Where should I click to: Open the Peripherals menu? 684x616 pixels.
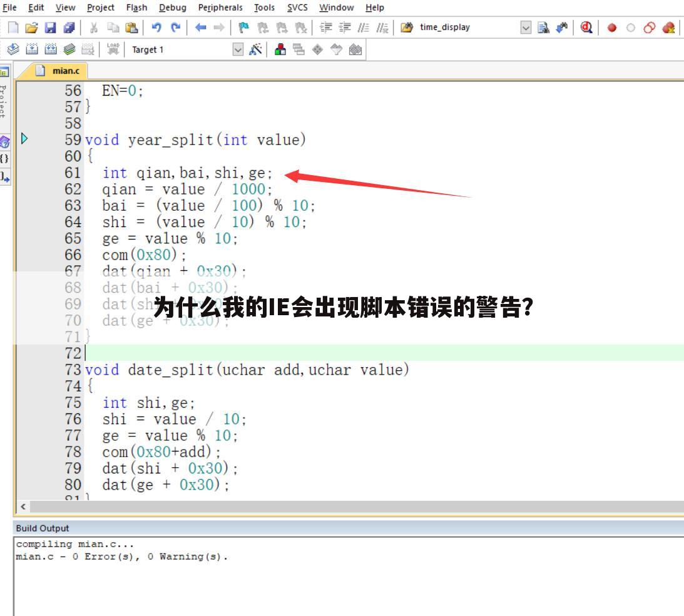(x=220, y=8)
